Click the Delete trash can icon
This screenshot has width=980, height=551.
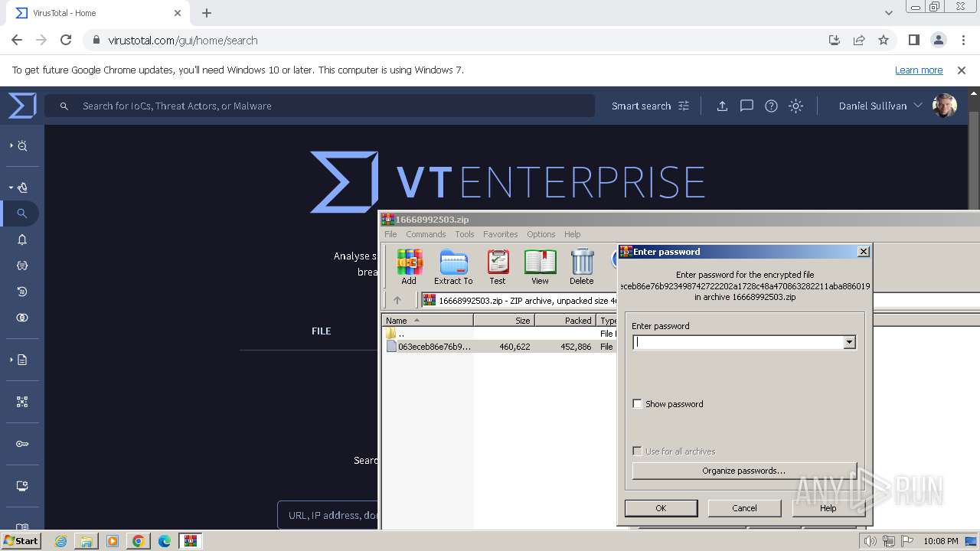[582, 266]
